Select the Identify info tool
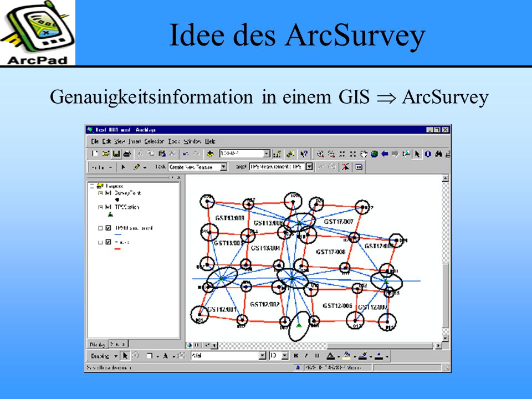This screenshot has height=399, width=532. (428, 154)
